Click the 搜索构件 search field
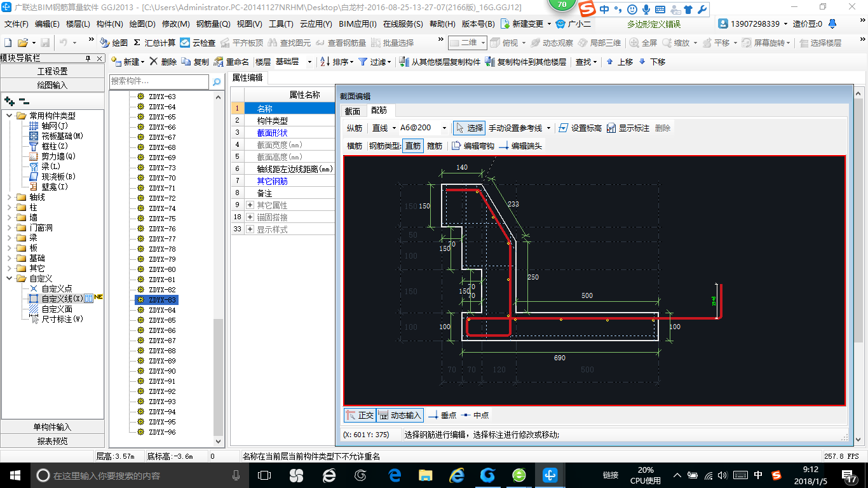The height and width of the screenshot is (488, 868). (159, 81)
